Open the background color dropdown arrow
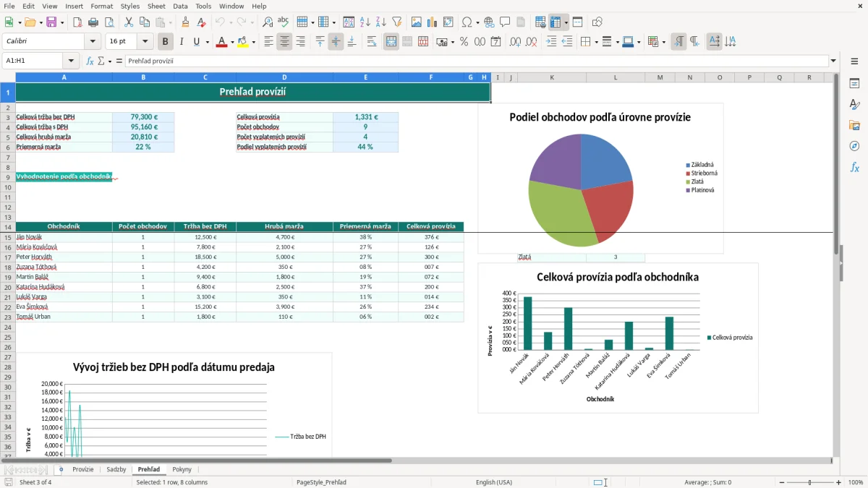Screen dimensions: 868x488 point(253,42)
